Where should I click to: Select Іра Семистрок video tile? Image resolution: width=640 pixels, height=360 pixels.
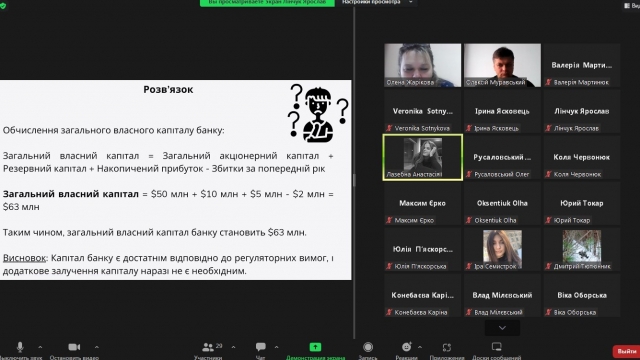click(x=502, y=249)
